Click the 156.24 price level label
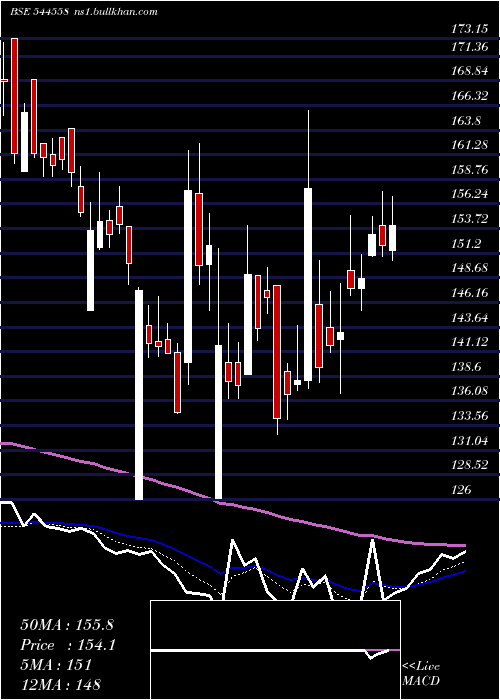Screen dimensions: 500x700 point(469,194)
